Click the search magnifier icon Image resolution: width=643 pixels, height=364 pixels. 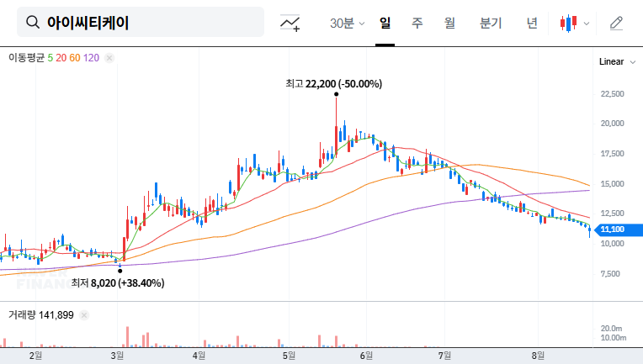[x=33, y=23]
